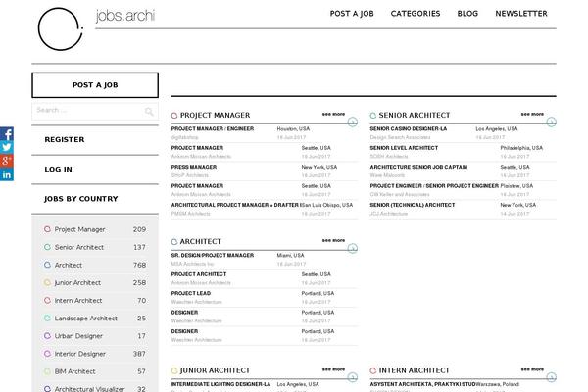The width and height of the screenshot is (588, 392).
Task: Open Project Architect Seattle job
Action: [199, 274]
